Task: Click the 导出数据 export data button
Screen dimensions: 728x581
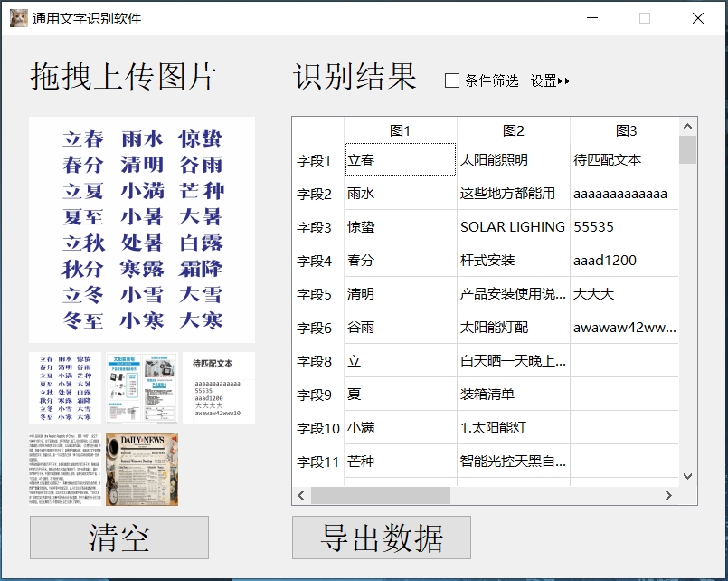Action: point(382,537)
